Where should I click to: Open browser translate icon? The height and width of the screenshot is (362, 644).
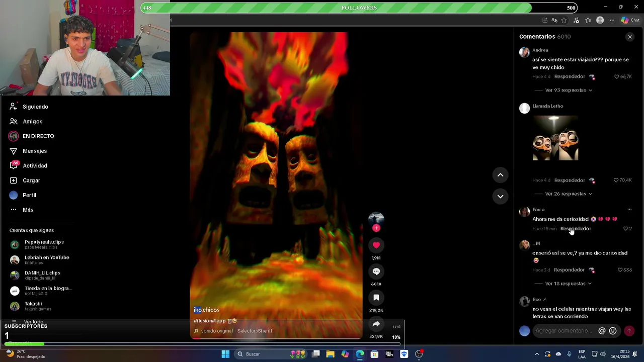pyautogui.click(x=554, y=20)
